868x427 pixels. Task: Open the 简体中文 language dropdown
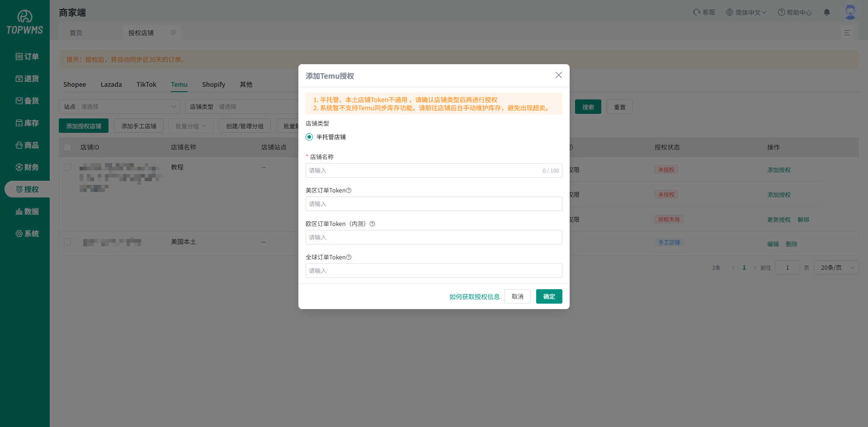pyautogui.click(x=746, y=12)
